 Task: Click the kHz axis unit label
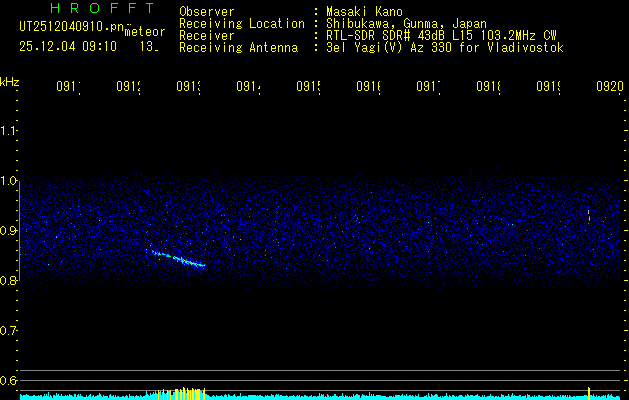click(10, 82)
